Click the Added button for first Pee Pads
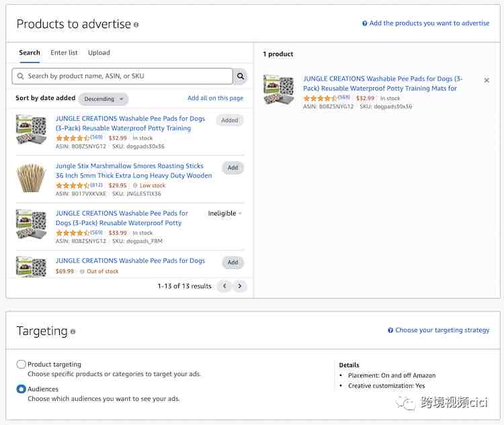 (x=230, y=120)
